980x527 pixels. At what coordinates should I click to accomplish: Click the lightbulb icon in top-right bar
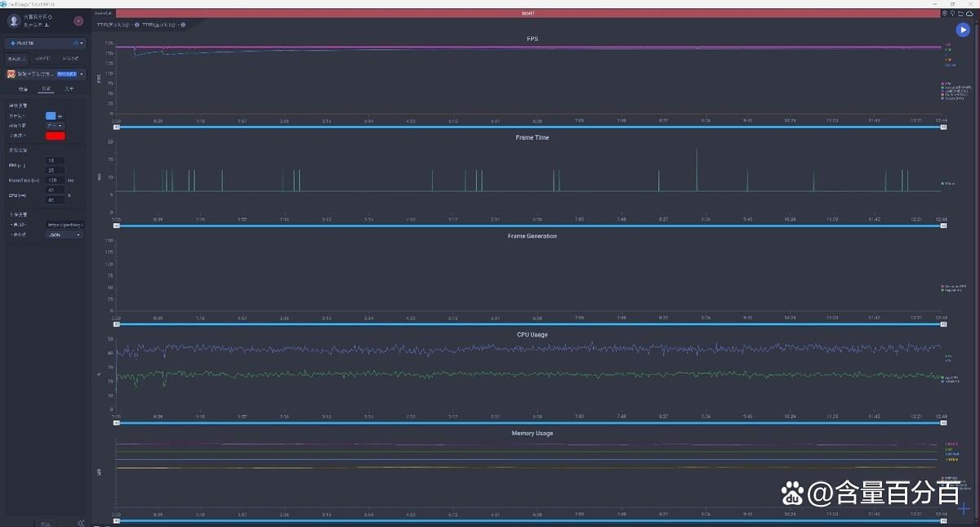coord(953,13)
